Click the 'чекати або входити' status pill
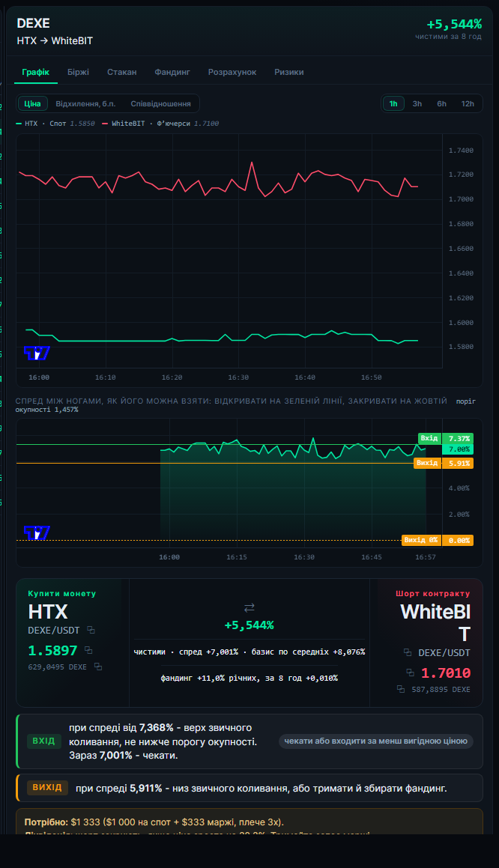This screenshot has height=868, width=499. pyautogui.click(x=376, y=741)
